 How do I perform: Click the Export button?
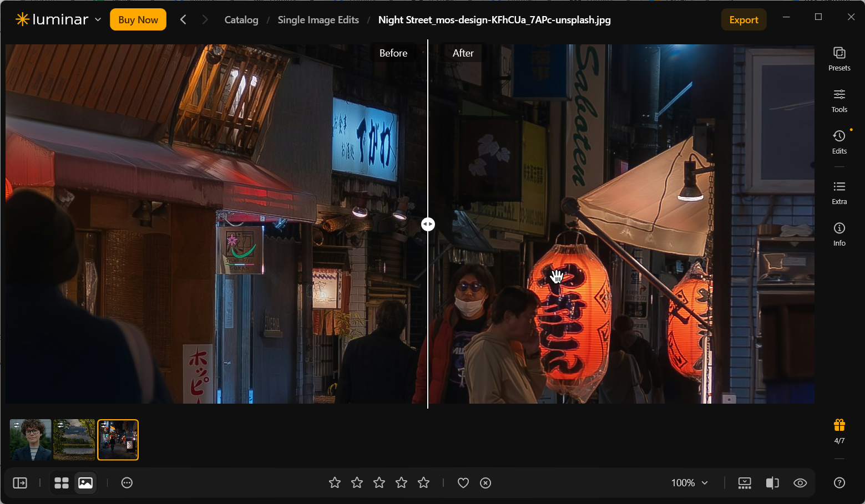click(743, 19)
